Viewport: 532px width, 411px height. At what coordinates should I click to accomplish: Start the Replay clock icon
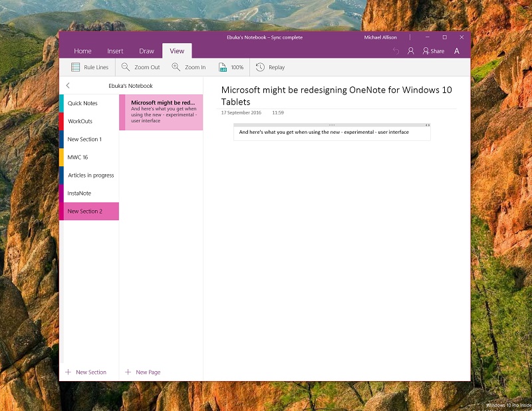260,67
